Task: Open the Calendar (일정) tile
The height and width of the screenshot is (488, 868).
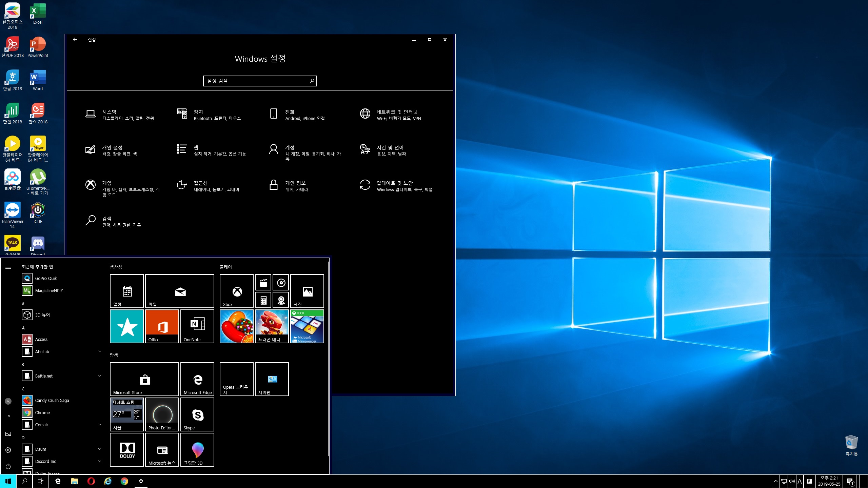Action: (127, 291)
